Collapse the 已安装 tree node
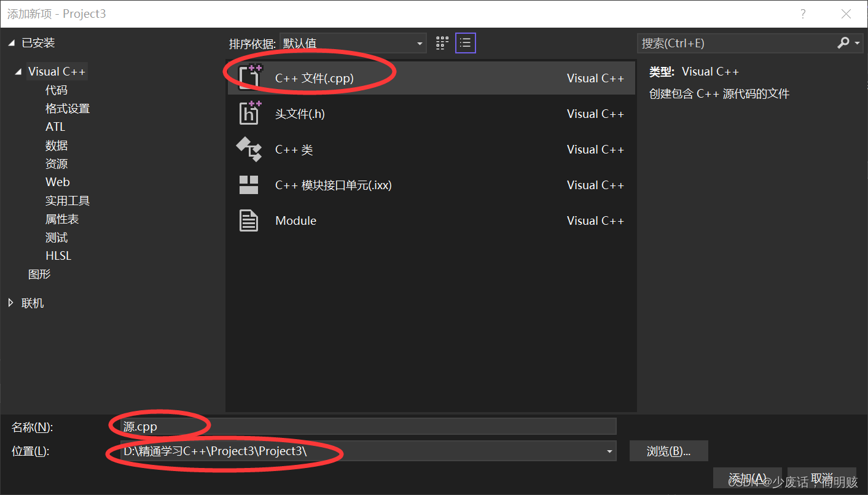 (x=12, y=43)
